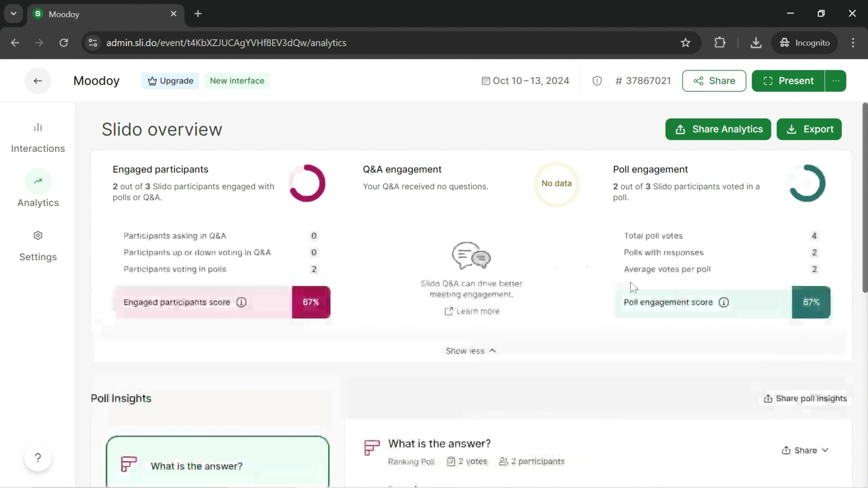The height and width of the screenshot is (488, 868).
Task: Click the '2 votes' label
Action: click(467, 461)
